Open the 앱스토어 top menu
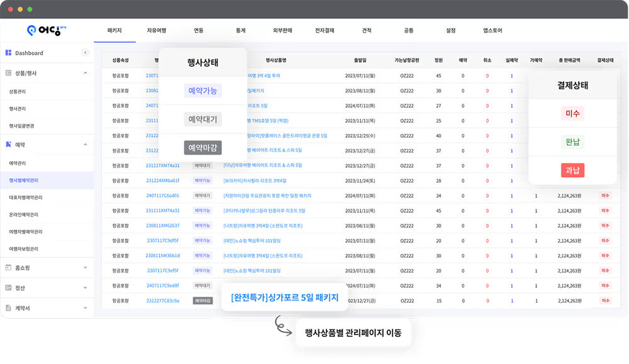 (x=493, y=30)
